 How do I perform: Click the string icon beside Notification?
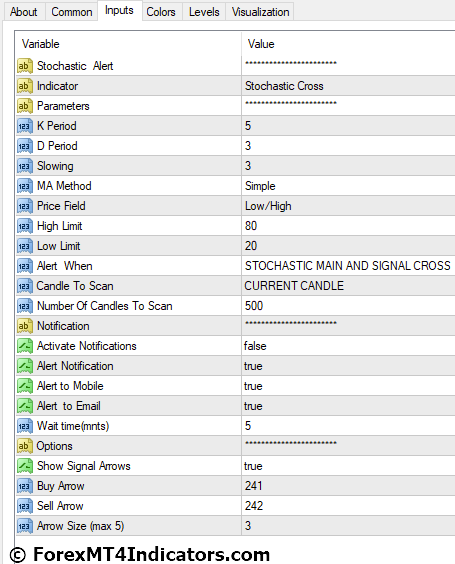25,326
